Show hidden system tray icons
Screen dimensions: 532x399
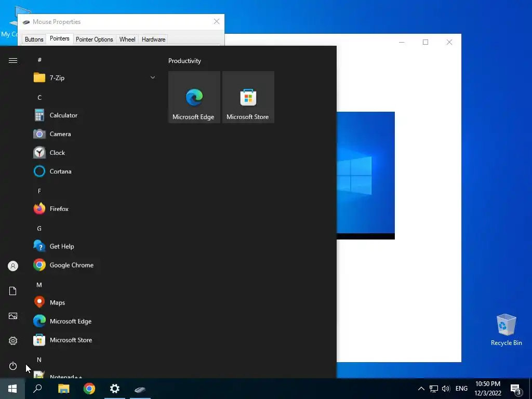coord(421,389)
